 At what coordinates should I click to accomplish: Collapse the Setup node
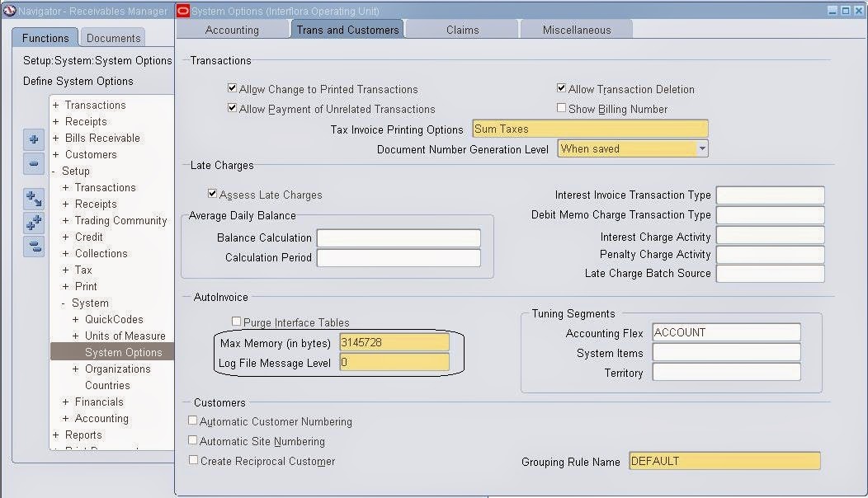point(54,171)
